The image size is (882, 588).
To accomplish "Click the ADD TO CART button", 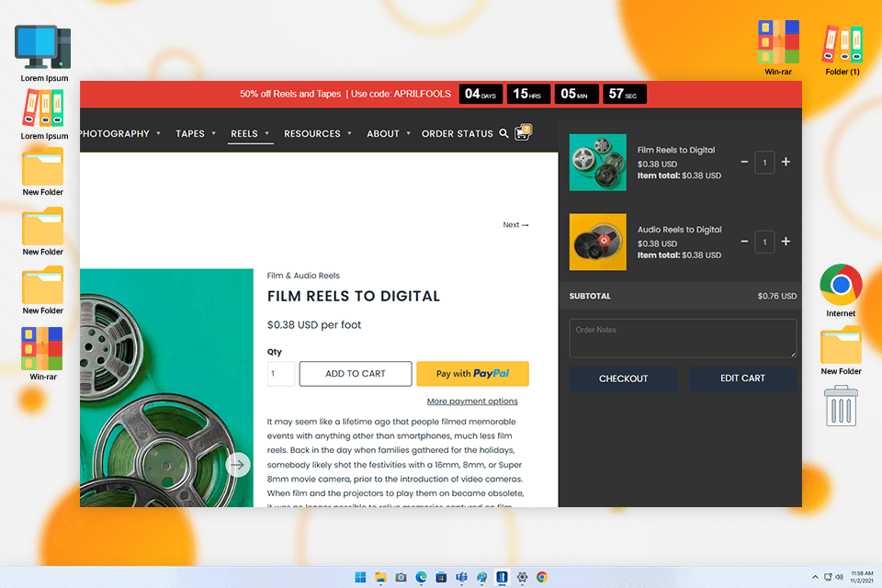I will click(356, 374).
